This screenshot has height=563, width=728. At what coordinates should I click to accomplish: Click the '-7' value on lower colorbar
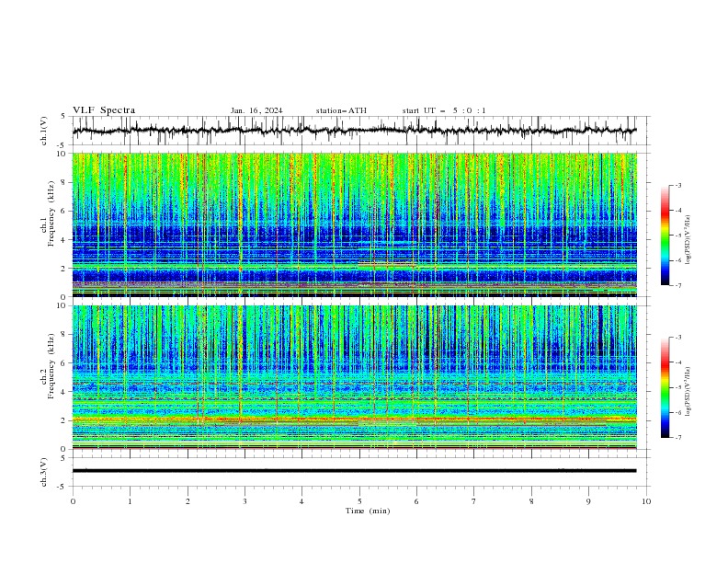(x=677, y=437)
